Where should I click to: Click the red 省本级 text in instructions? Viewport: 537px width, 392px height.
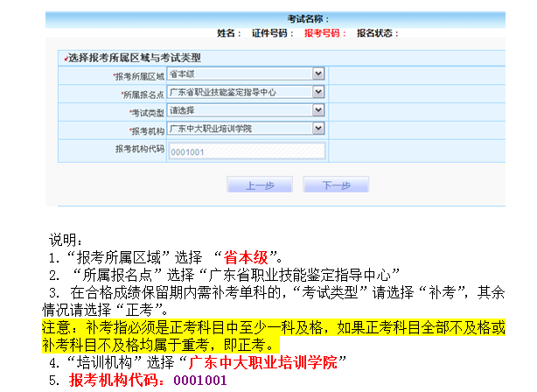[245, 257]
